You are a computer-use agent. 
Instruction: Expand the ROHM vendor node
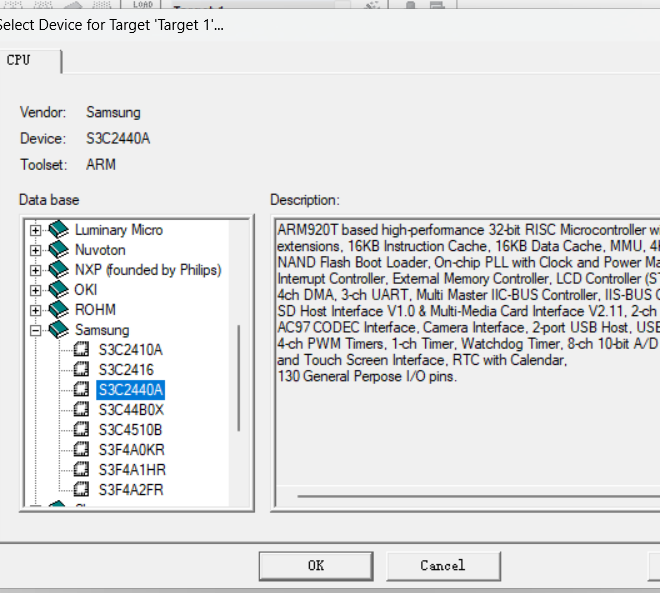35,310
